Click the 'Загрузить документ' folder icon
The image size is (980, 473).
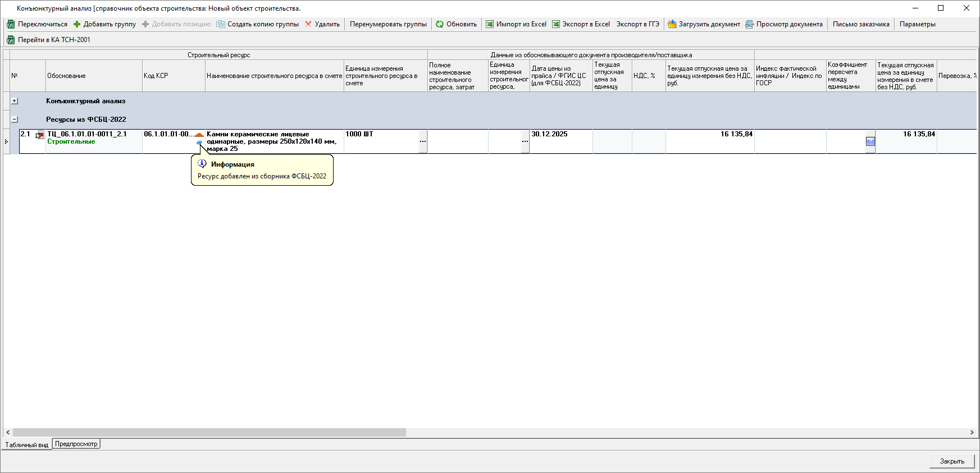[672, 24]
